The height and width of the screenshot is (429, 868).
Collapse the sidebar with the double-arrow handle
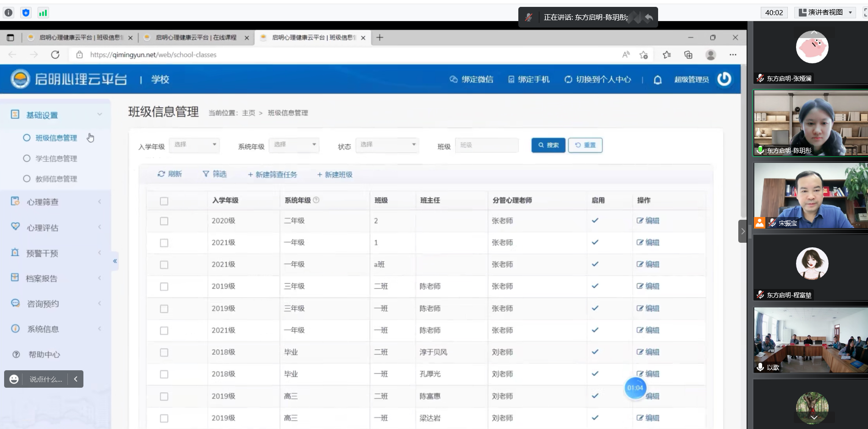pyautogui.click(x=115, y=261)
